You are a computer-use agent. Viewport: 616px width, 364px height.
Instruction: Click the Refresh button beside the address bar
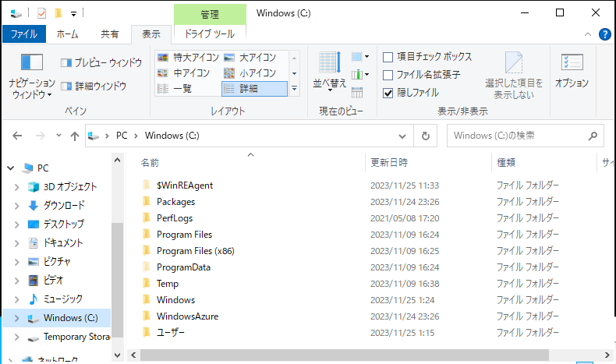click(426, 136)
